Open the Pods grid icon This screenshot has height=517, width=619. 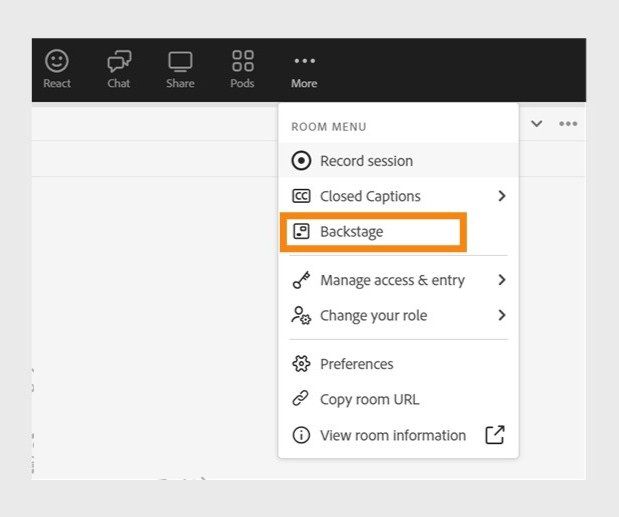point(242,61)
